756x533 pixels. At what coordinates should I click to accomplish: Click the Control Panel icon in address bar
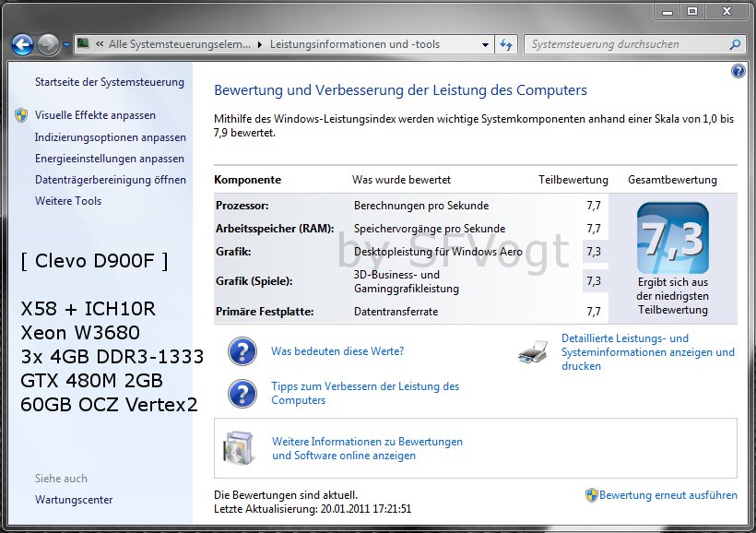tap(83, 44)
